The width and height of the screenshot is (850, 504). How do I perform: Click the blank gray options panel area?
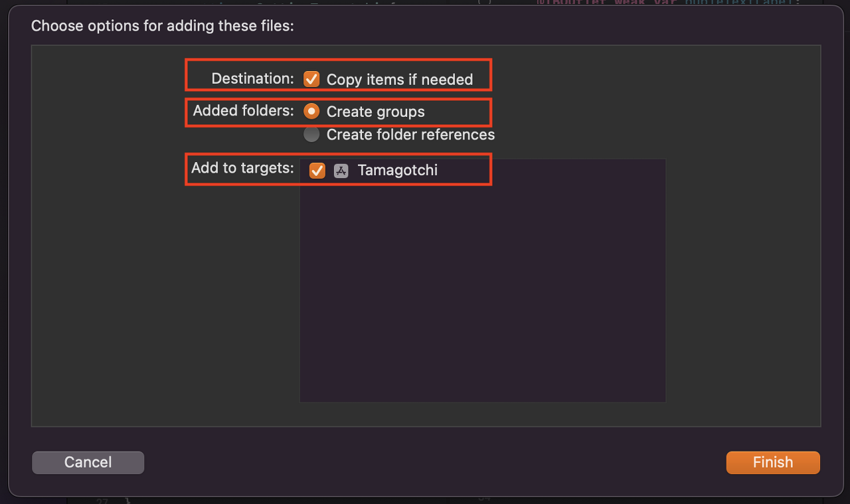point(106,232)
